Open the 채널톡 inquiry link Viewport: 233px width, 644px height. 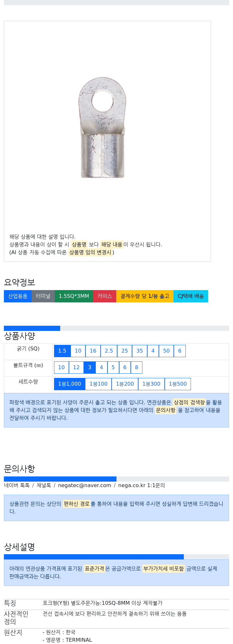coord(44,486)
